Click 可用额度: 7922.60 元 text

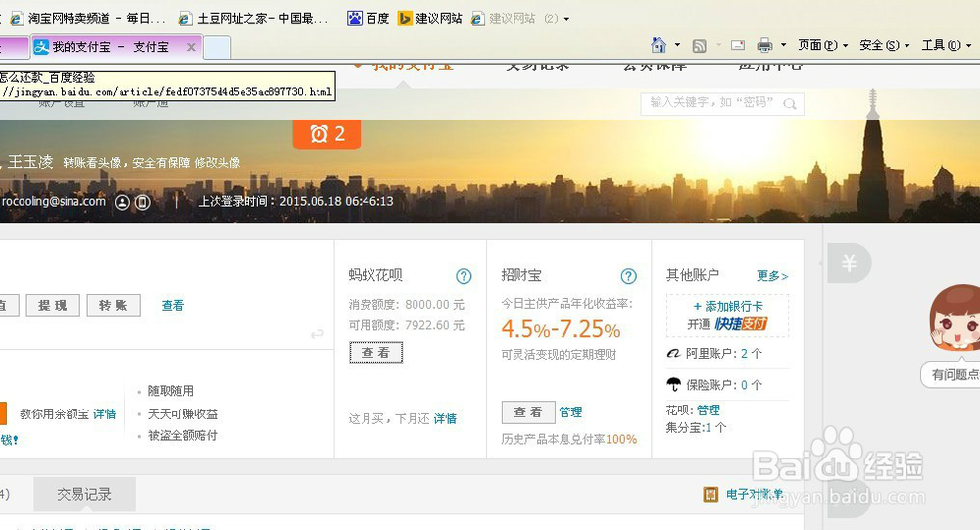click(x=407, y=325)
